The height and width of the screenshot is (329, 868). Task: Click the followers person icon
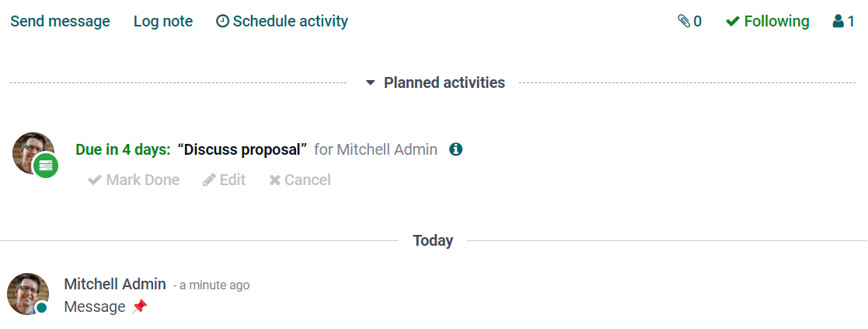(x=838, y=22)
